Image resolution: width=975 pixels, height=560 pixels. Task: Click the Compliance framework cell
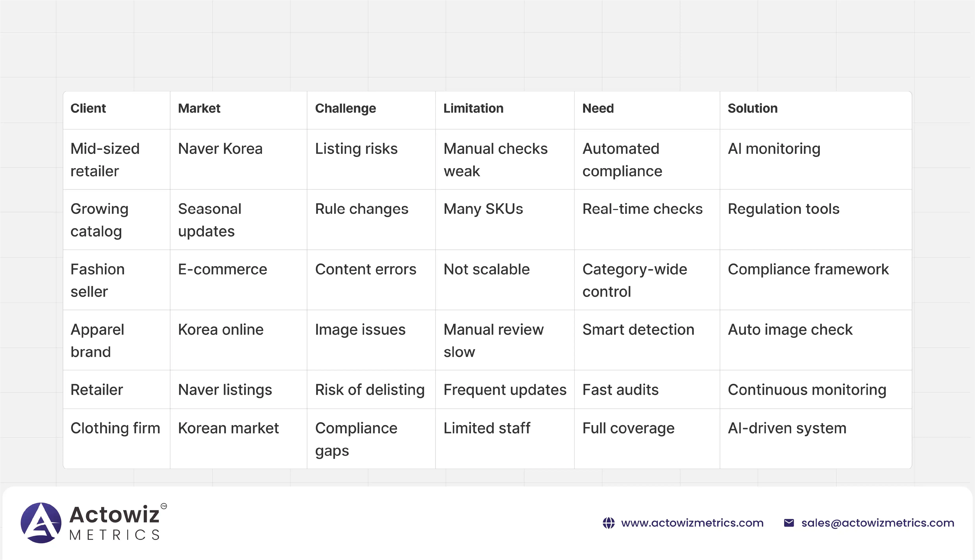808,269
